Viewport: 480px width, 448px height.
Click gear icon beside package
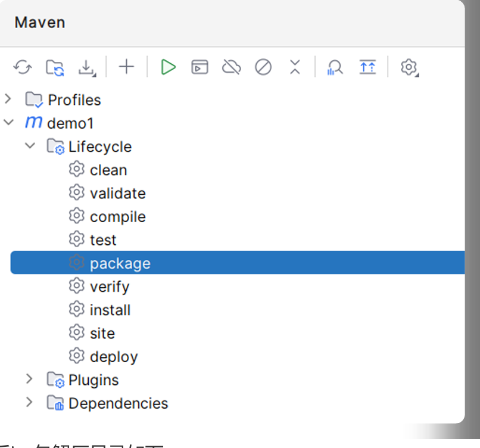77,262
